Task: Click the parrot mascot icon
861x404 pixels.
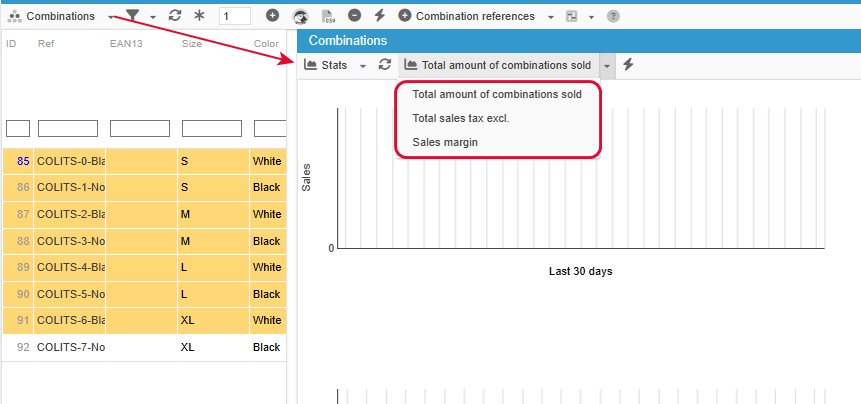Action: coord(300,16)
